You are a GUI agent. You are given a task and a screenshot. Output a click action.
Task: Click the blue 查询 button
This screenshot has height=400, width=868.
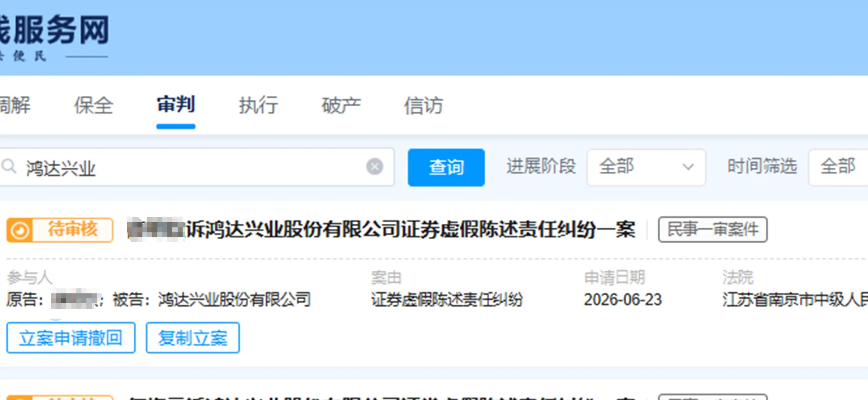[x=446, y=167]
